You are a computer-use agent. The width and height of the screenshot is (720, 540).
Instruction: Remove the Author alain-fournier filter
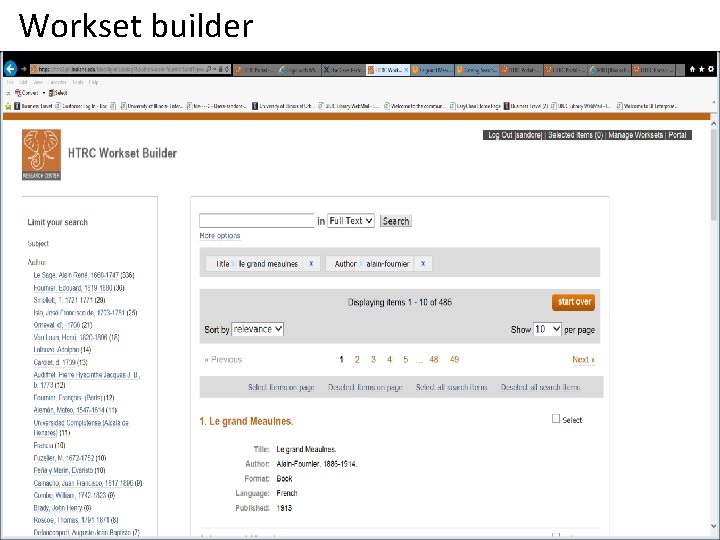[423, 264]
